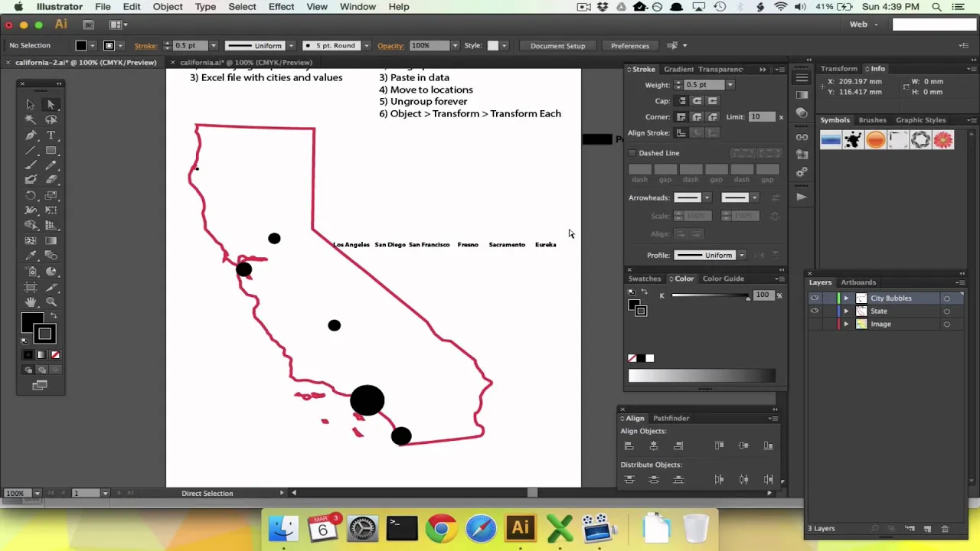The width and height of the screenshot is (980, 551).
Task: Select the Hand tool
Action: coord(31,302)
